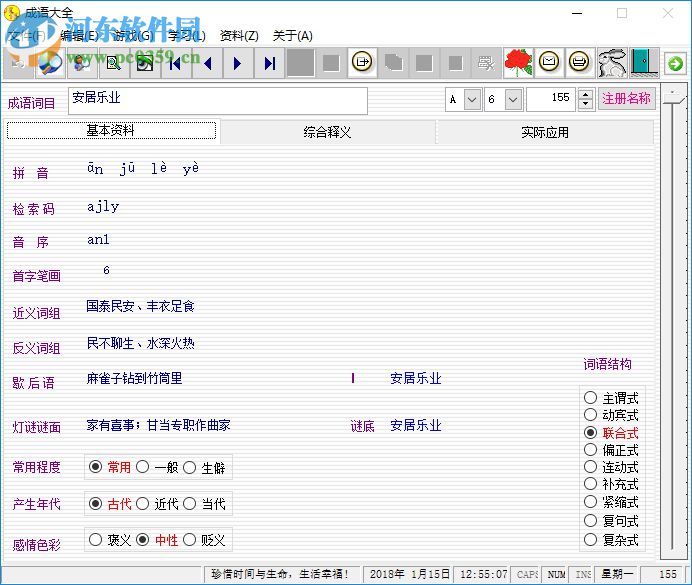The image size is (692, 585).
Task: Click the next record arrow
Action: click(x=238, y=64)
